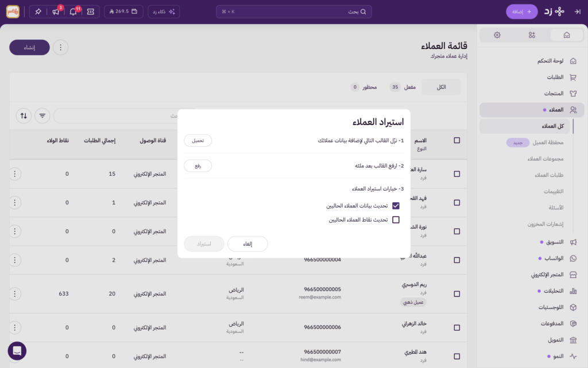Screen dimensions: 588x368
Task: Click the search field بحث
Action: (294, 11)
